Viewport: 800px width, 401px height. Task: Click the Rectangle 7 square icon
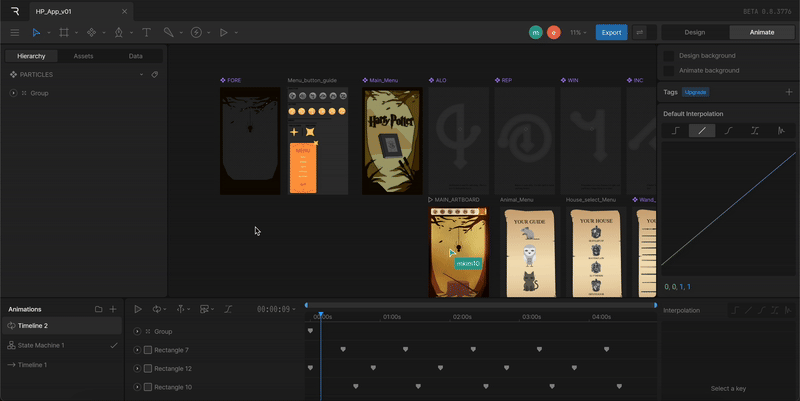click(148, 350)
